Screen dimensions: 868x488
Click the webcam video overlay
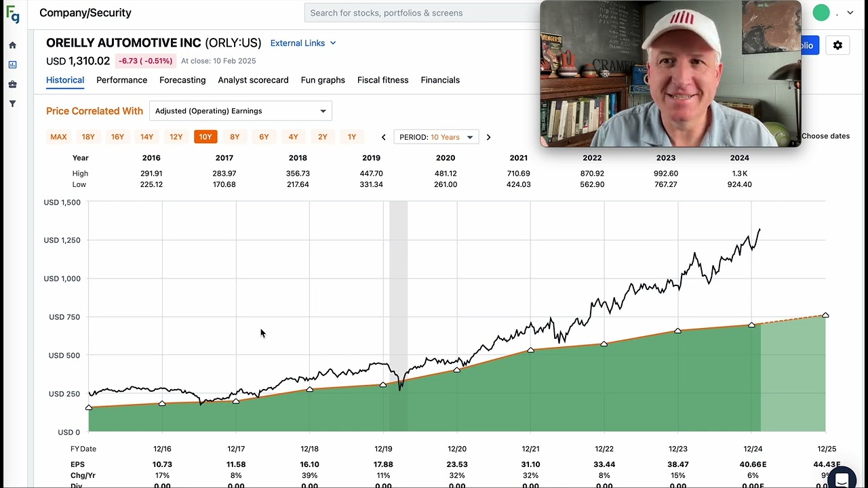(x=671, y=73)
